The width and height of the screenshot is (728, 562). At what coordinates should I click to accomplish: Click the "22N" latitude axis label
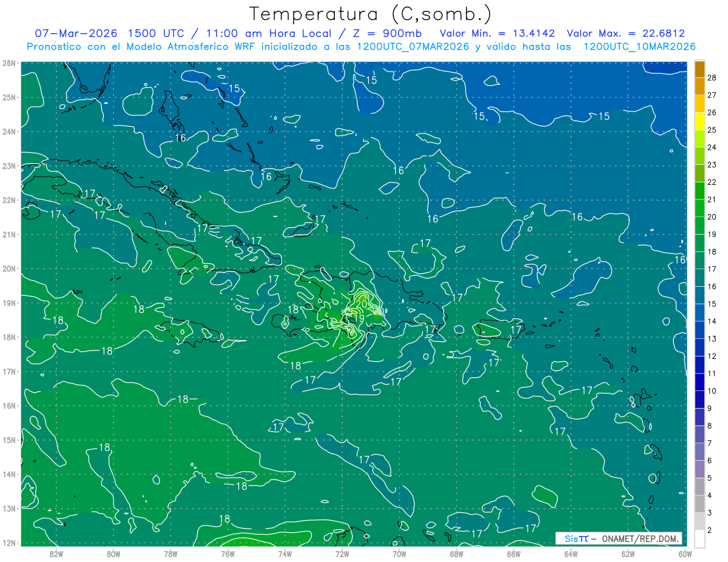tap(8, 200)
